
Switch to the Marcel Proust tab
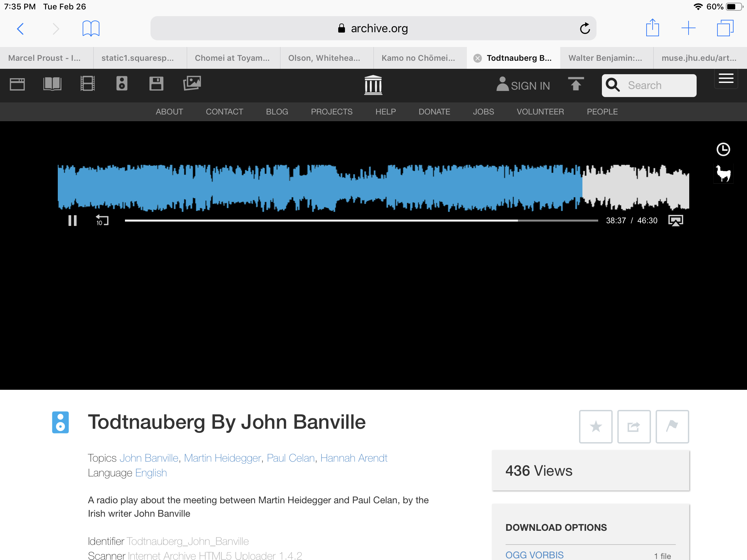pos(47,58)
